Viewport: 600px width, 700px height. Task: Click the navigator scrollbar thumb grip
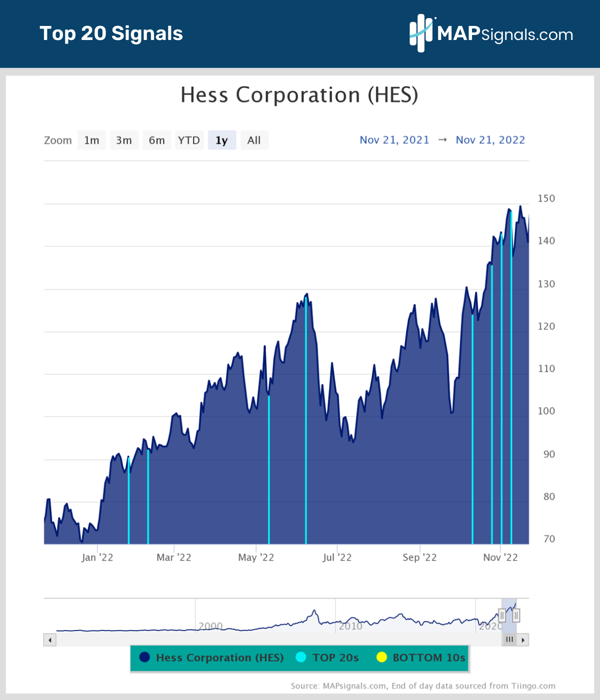tap(509, 640)
